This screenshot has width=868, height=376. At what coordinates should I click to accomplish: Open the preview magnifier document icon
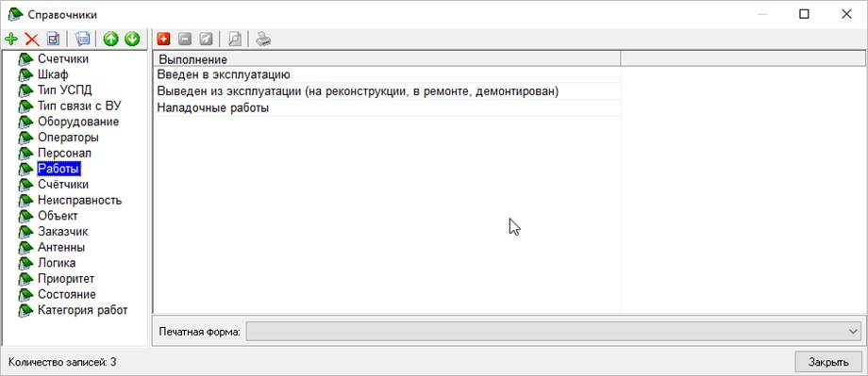click(235, 40)
